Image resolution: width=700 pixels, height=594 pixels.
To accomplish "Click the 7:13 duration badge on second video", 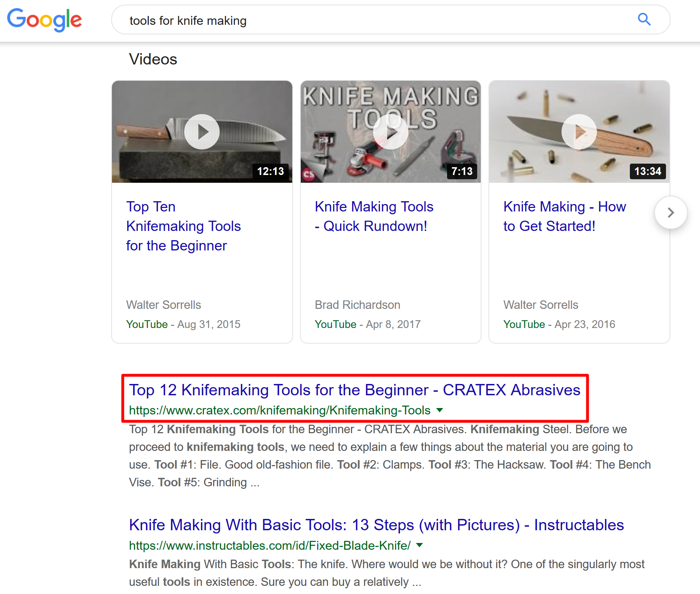I will point(462,171).
